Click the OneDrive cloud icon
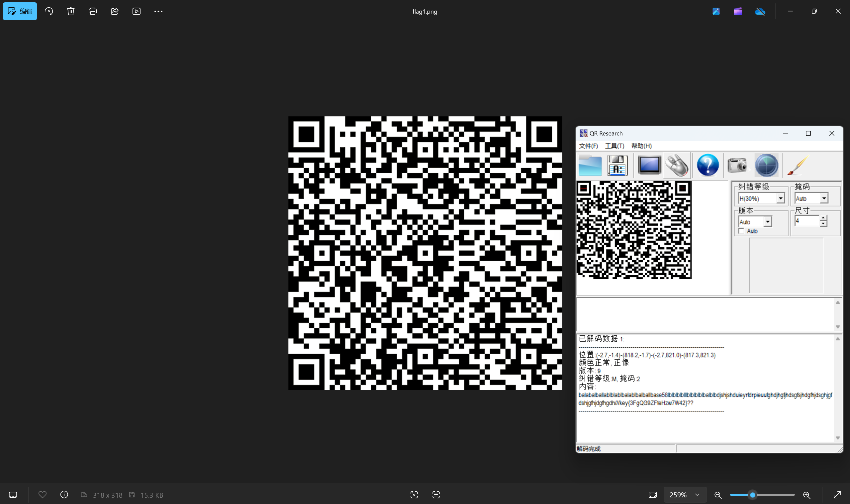850x504 pixels. [x=760, y=12]
